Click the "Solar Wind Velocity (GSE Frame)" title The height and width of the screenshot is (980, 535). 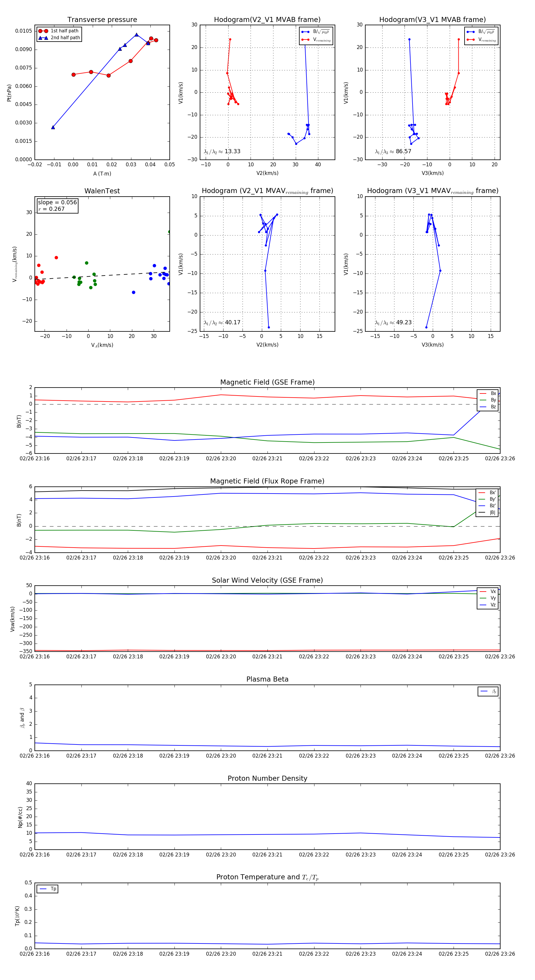pos(267,581)
